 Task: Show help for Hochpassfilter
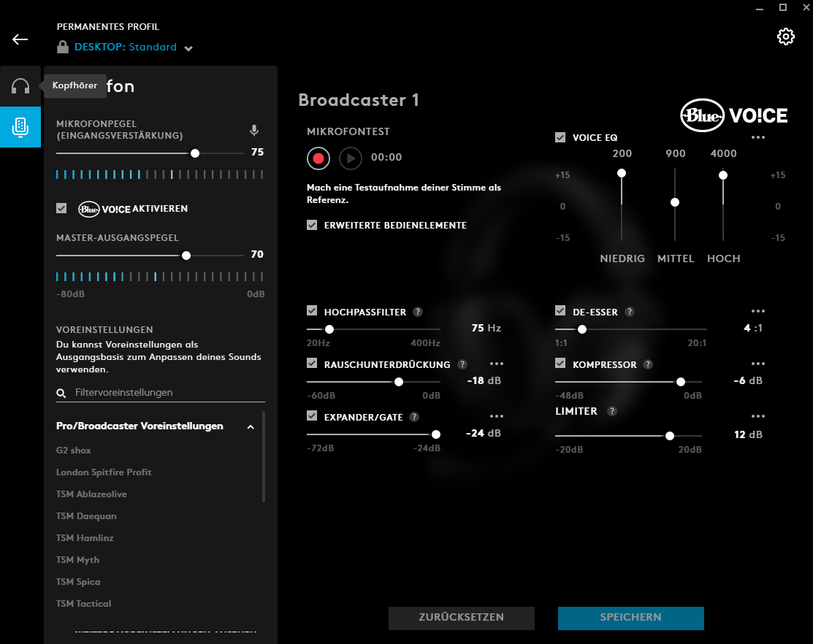[418, 312]
